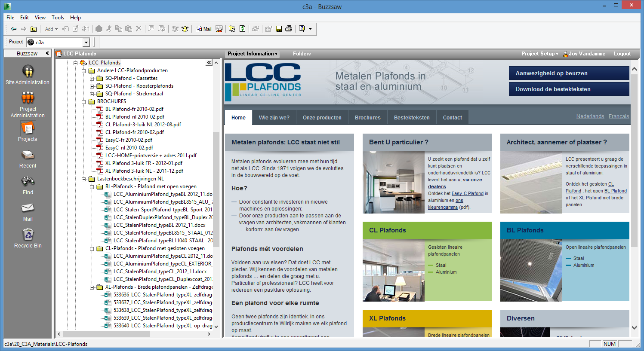Open the Tools menu
The width and height of the screenshot is (644, 351).
(58, 18)
